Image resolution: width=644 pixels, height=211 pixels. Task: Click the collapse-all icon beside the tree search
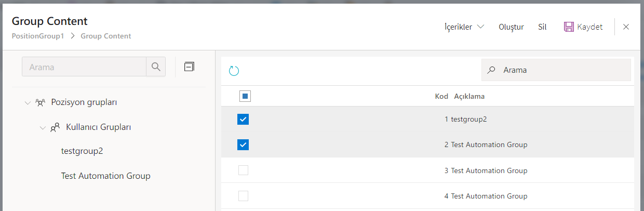click(x=190, y=67)
